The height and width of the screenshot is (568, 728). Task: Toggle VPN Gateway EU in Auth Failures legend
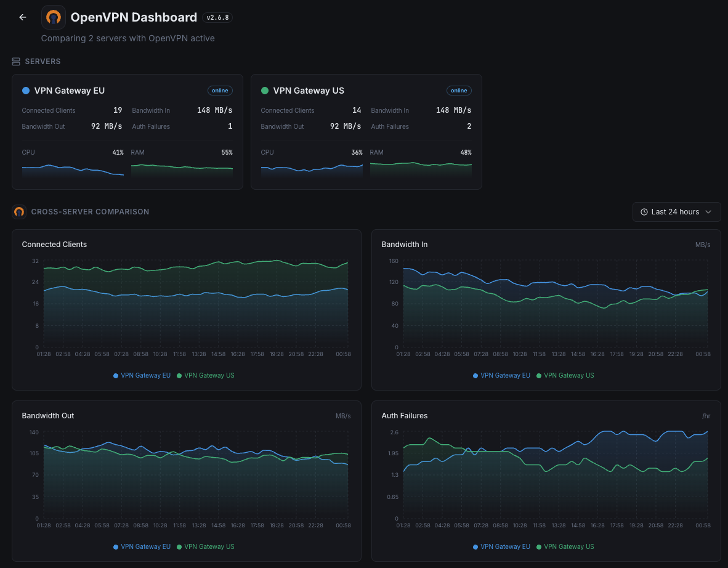tap(502, 546)
